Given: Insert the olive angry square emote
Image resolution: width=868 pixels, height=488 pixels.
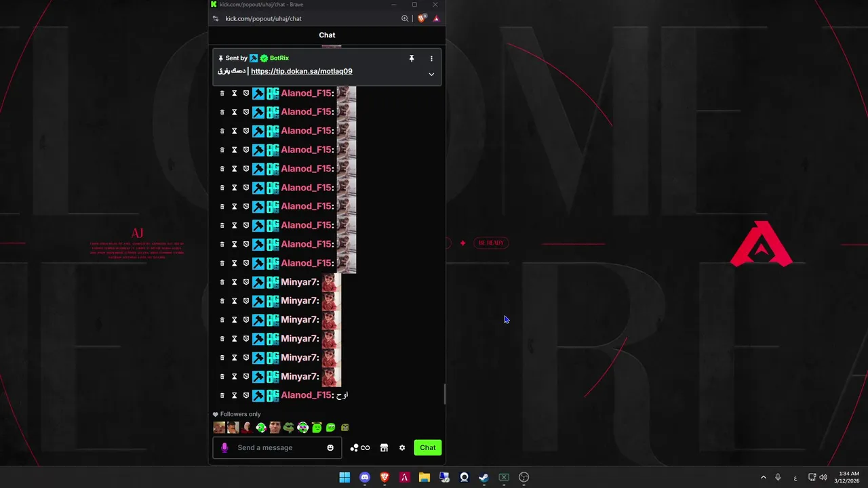Looking at the screenshot, I should tap(344, 428).
